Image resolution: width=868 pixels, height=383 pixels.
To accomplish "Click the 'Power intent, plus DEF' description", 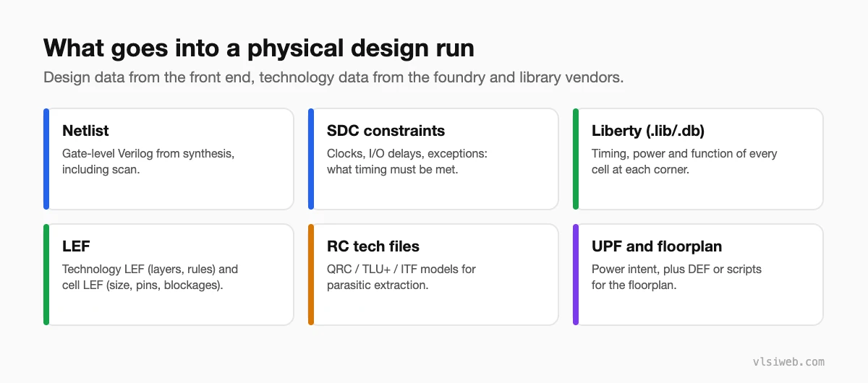I will click(x=676, y=277).
